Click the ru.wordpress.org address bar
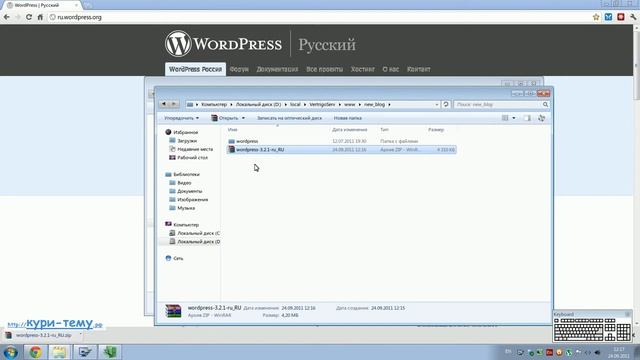This screenshot has width=640, height=360. pos(318,17)
